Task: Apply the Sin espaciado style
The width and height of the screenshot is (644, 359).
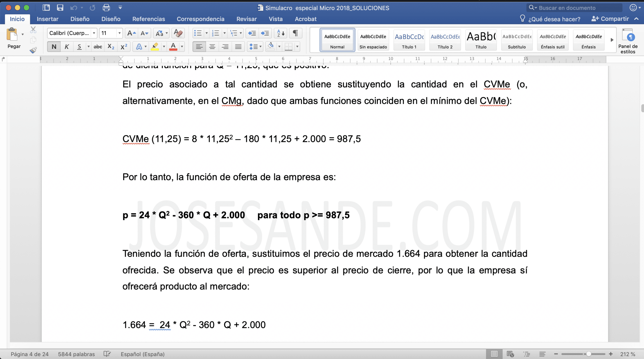Action: point(373,40)
